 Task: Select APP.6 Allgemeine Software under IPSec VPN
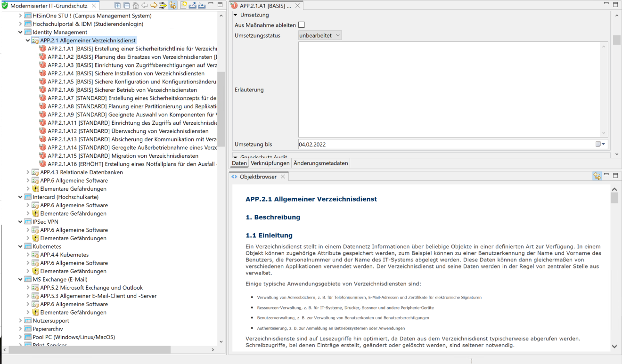74,230
